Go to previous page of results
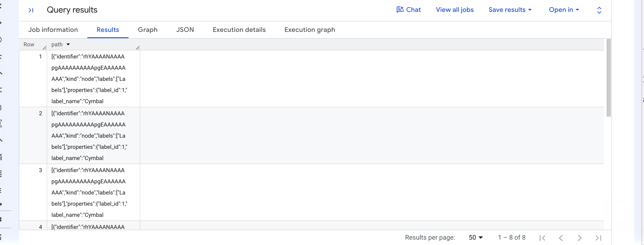This screenshot has width=644, height=245. pos(561,238)
